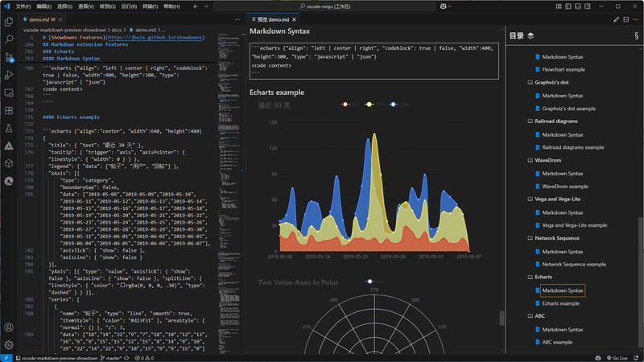The image size is (644, 362).
Task: Open the 查看(V) menu
Action: tap(86, 6)
